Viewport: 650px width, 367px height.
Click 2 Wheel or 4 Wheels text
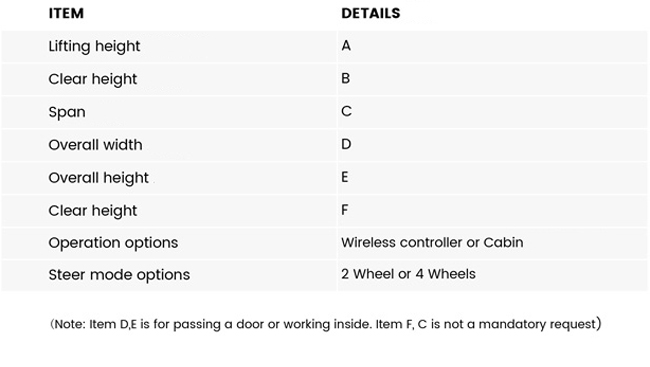pyautogui.click(x=408, y=274)
